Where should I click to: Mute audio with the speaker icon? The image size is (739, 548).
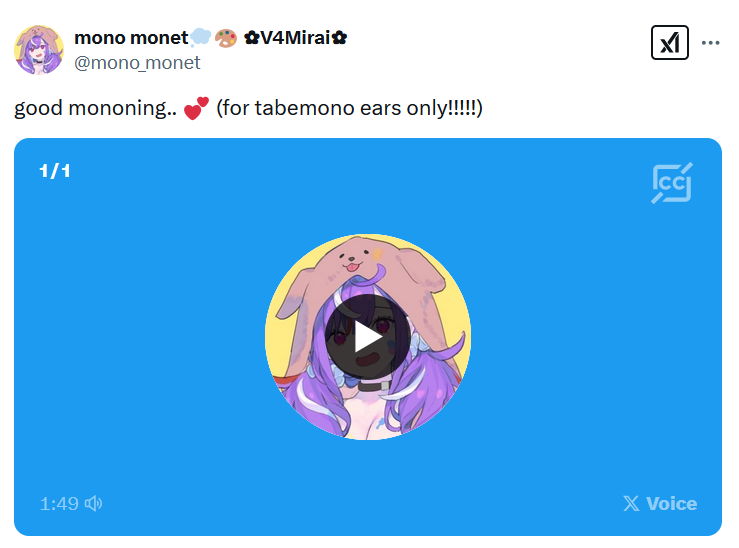pyautogui.click(x=93, y=504)
